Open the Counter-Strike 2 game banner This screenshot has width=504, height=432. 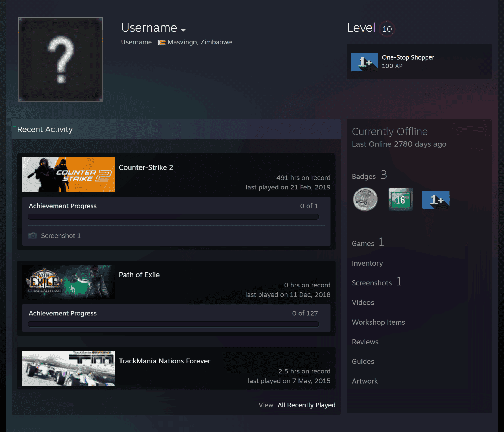(69, 175)
